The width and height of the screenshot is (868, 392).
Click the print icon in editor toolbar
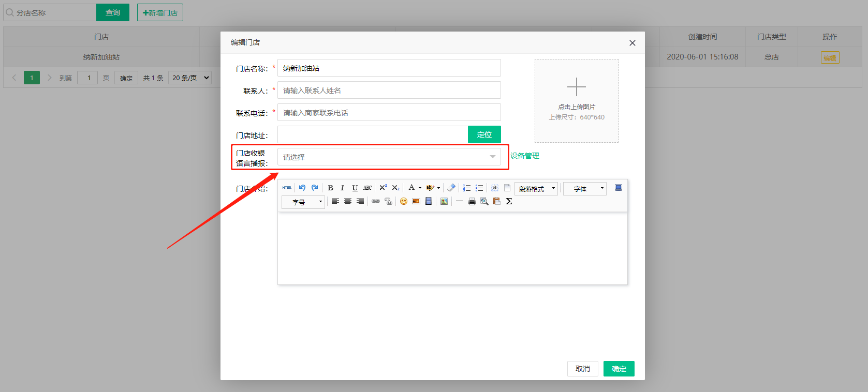472,201
